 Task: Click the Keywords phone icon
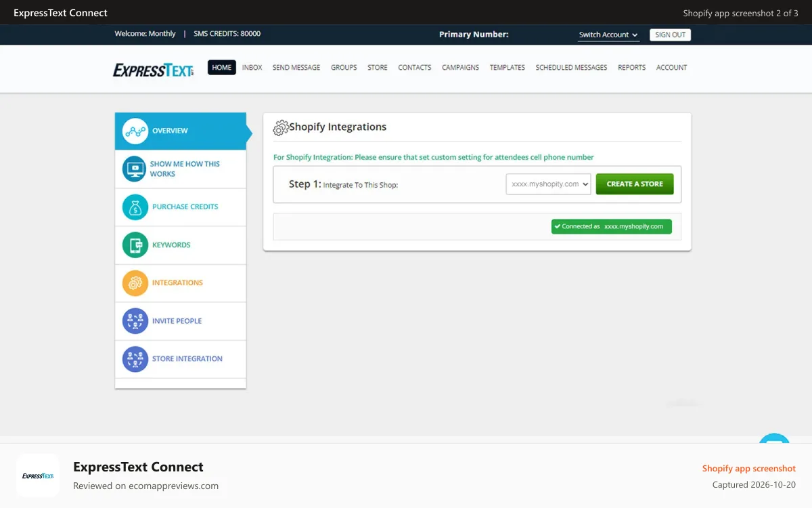[135, 245]
